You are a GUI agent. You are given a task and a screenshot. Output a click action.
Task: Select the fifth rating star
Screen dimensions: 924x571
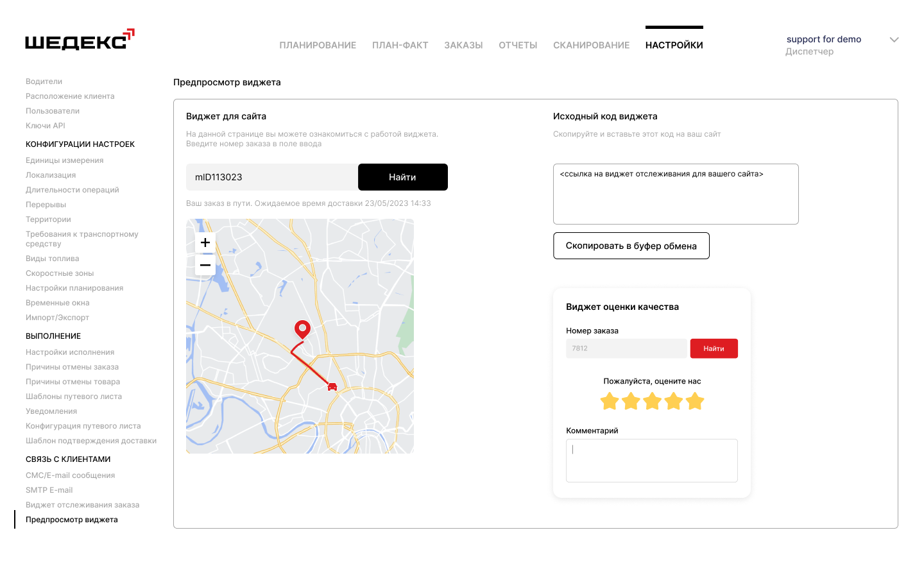[x=694, y=402]
